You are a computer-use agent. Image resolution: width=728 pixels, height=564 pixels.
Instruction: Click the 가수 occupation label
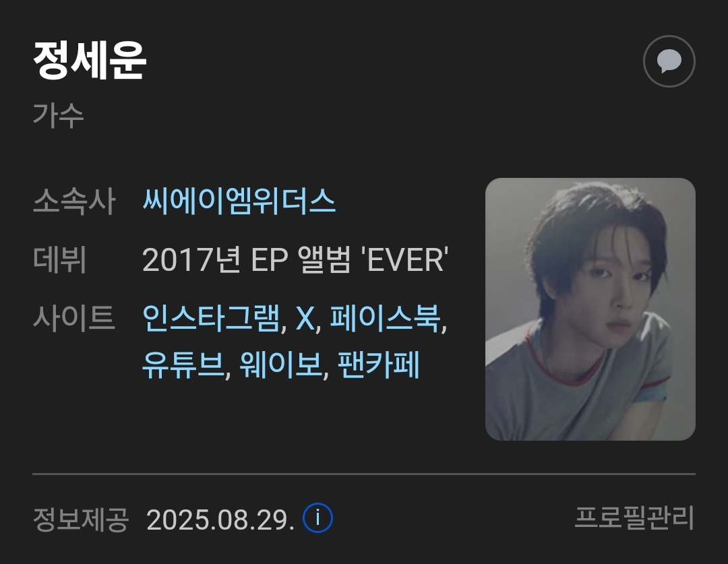pos(58,115)
